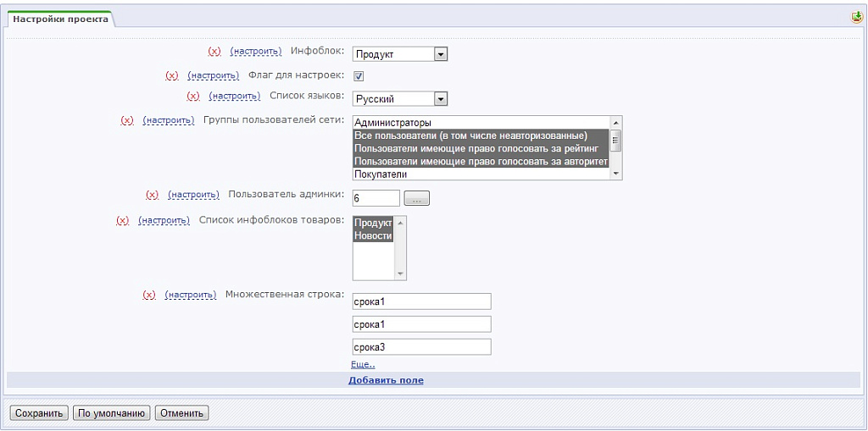
Task: Click Добавить поле link
Action: [x=386, y=381]
